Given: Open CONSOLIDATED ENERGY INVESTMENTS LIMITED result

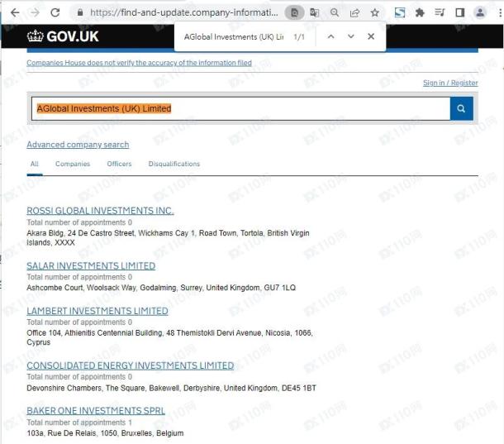Looking at the screenshot, I should [x=131, y=365].
